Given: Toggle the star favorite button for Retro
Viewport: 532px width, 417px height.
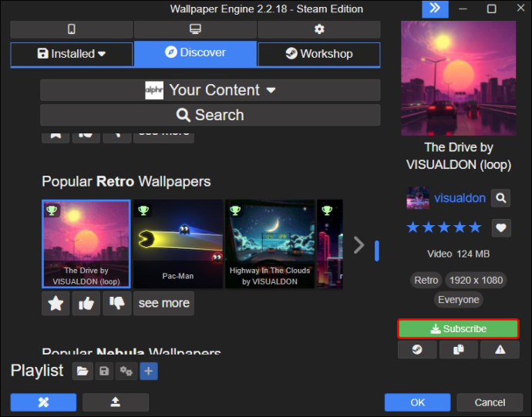Looking at the screenshot, I should pos(56,303).
